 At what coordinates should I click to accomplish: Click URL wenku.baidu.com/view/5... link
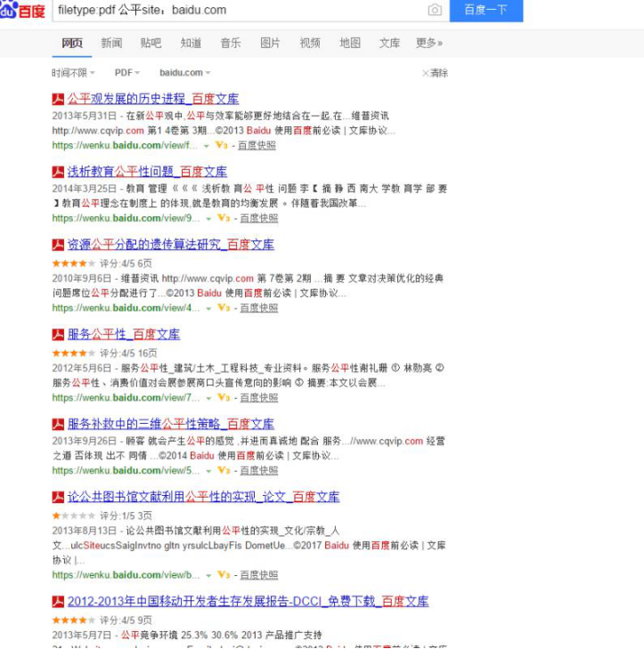126,471
